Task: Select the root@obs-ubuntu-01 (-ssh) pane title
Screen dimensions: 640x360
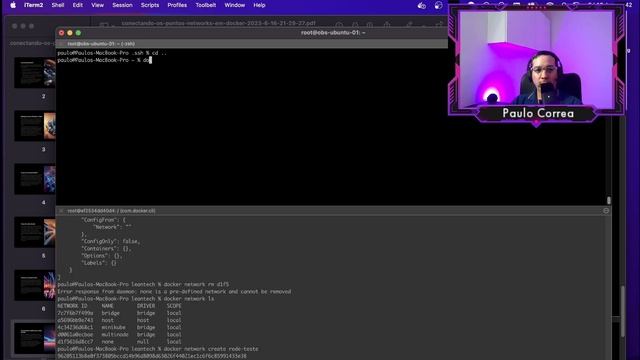Action: (x=101, y=44)
